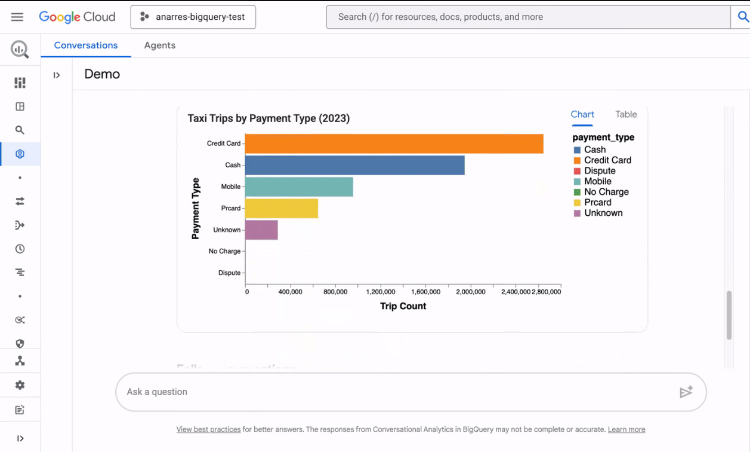Expand the conversations panel next to Demo
This screenshot has height=452, width=750.
pyautogui.click(x=57, y=75)
